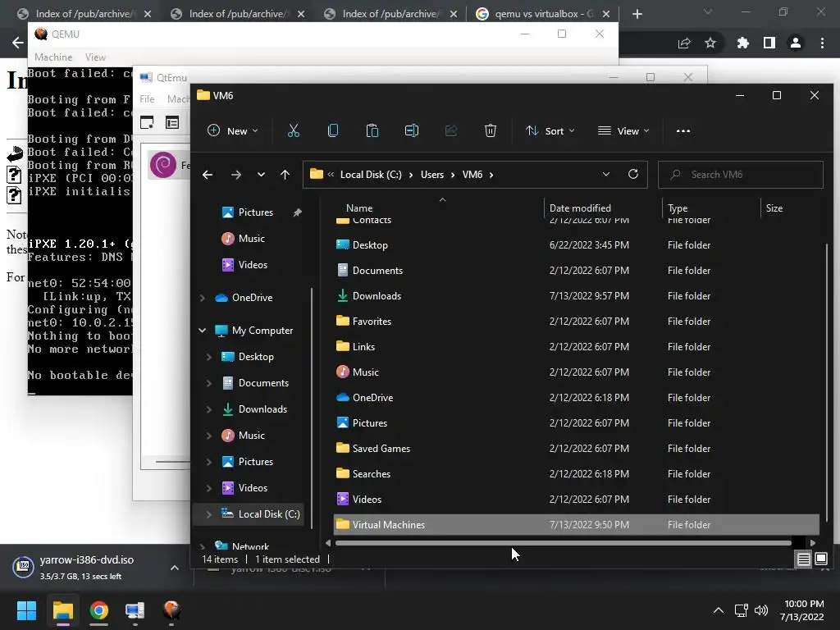Sort by Type column header
Viewport: 840px width, 630px height.
coord(677,208)
